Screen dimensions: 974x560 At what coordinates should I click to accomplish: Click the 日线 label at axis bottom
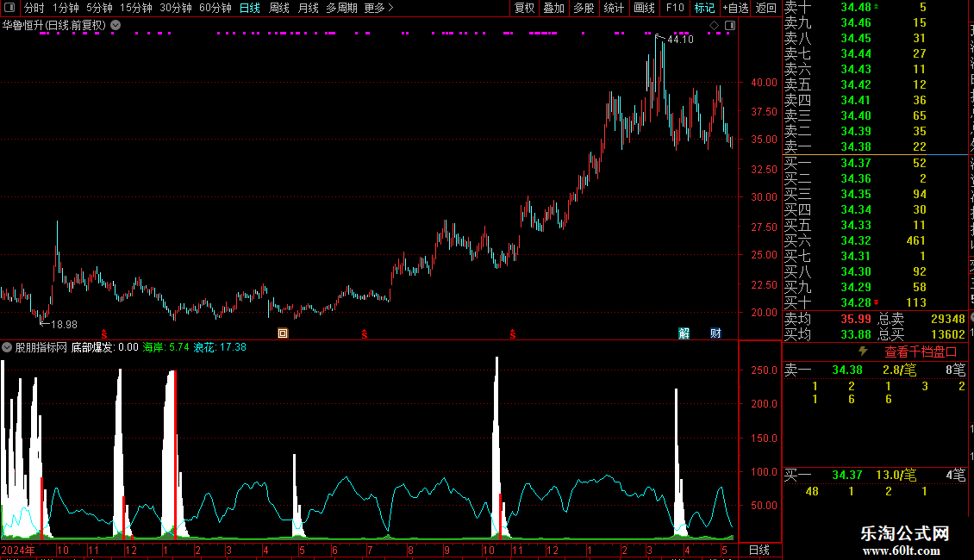point(759,550)
